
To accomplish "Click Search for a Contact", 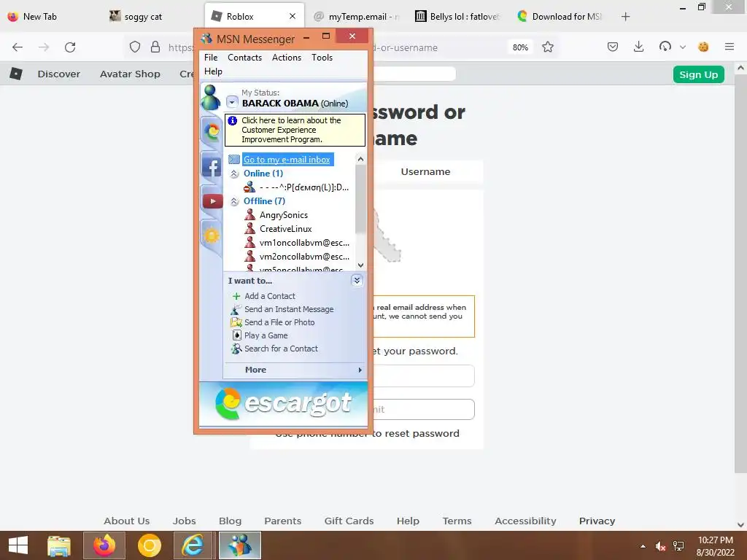I will point(281,349).
